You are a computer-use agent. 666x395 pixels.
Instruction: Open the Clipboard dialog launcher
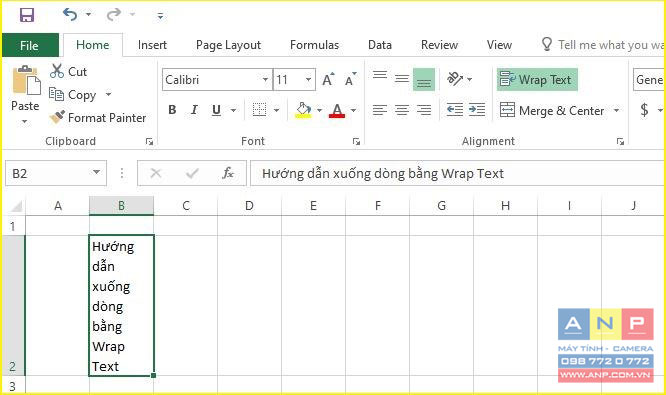(149, 141)
